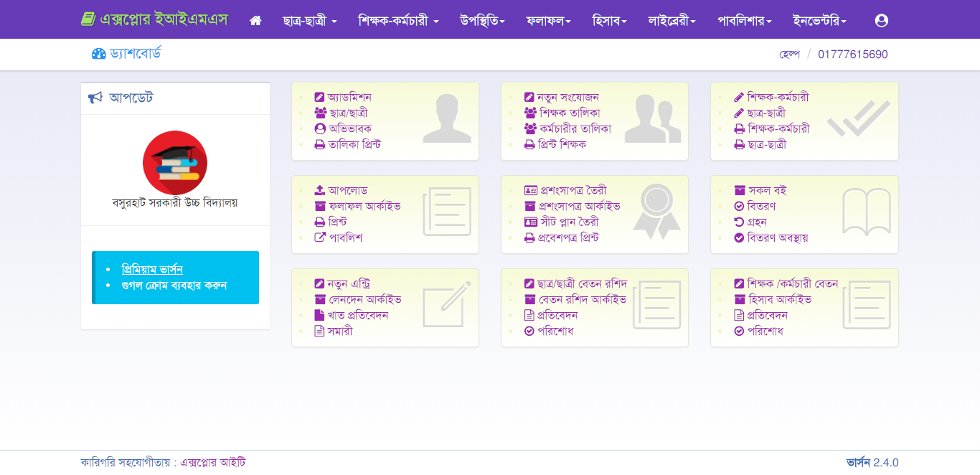980x475 pixels.
Task: Click the এক্সপ্লোর ইআইএমএস brand title
Action: pos(163,19)
